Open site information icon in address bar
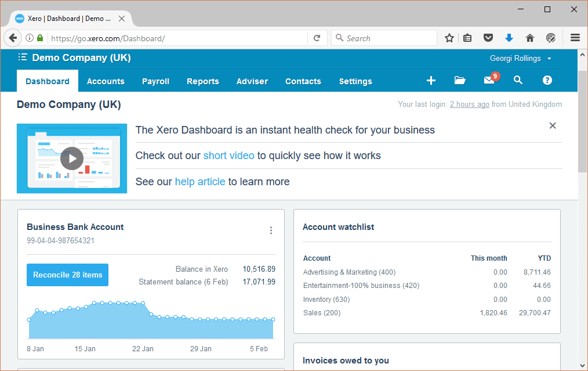 click(x=30, y=38)
